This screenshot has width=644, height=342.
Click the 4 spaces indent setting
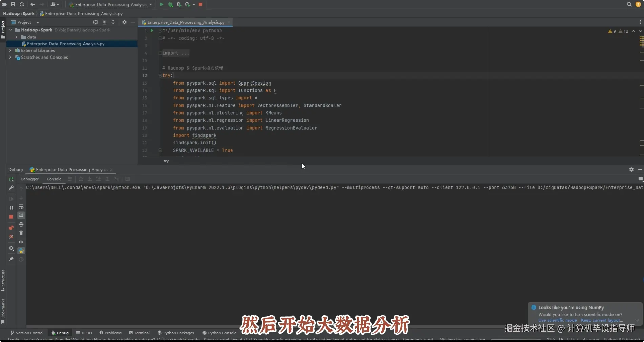coord(591,339)
